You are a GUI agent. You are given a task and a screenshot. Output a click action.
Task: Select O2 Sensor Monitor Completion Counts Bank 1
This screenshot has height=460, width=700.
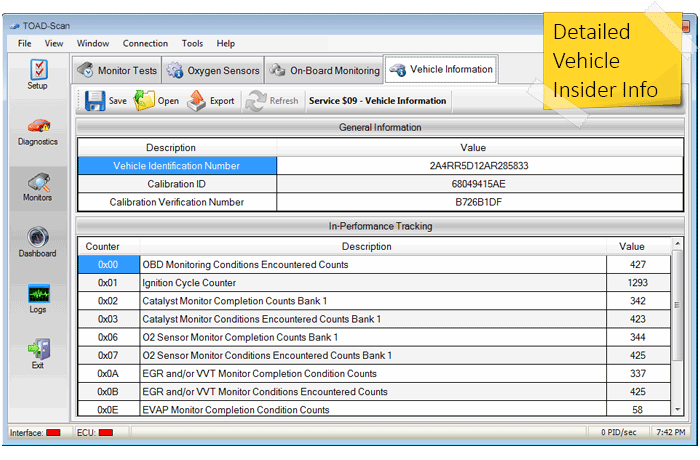pyautogui.click(x=374, y=337)
